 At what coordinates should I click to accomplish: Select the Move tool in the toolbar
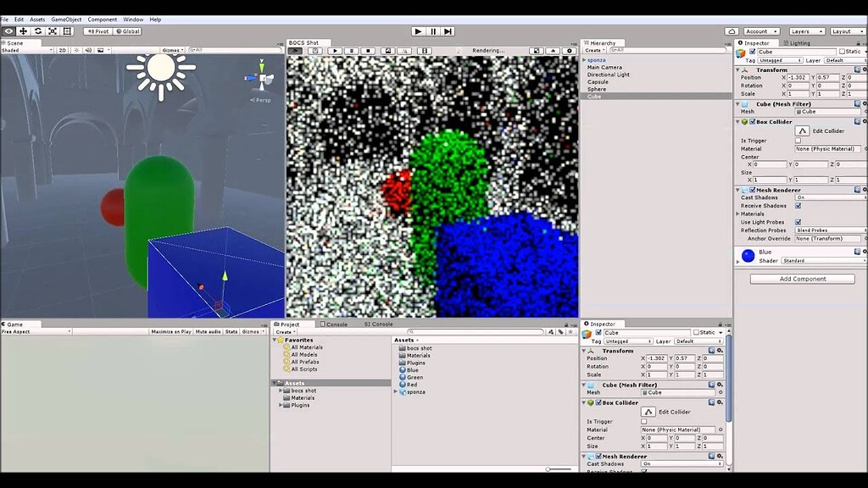coord(23,30)
